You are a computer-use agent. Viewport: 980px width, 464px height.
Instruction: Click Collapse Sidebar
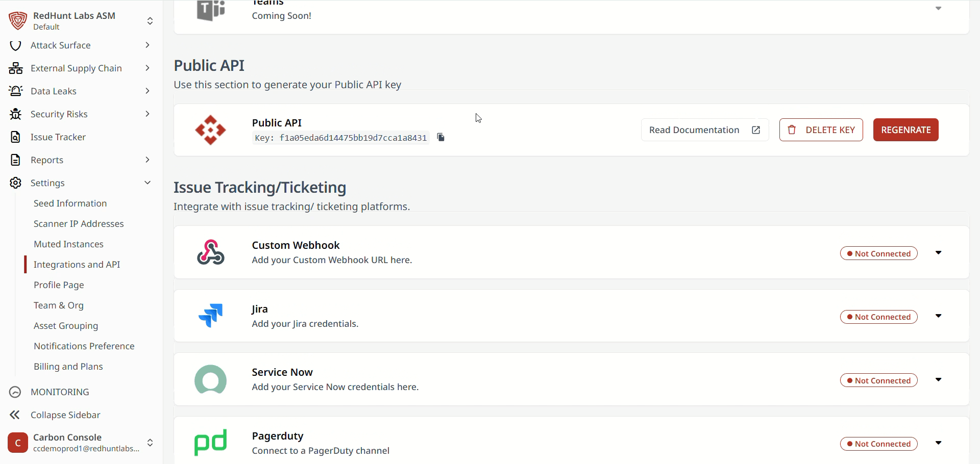tap(65, 415)
